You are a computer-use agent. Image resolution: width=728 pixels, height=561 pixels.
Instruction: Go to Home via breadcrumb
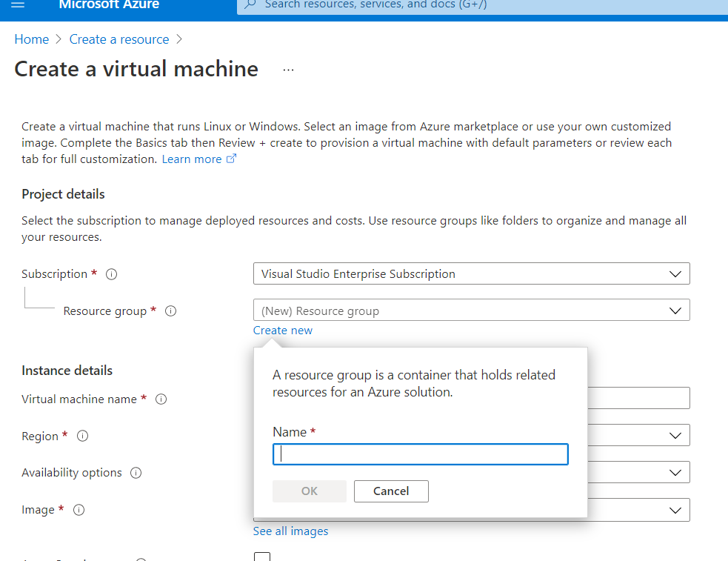[32, 39]
